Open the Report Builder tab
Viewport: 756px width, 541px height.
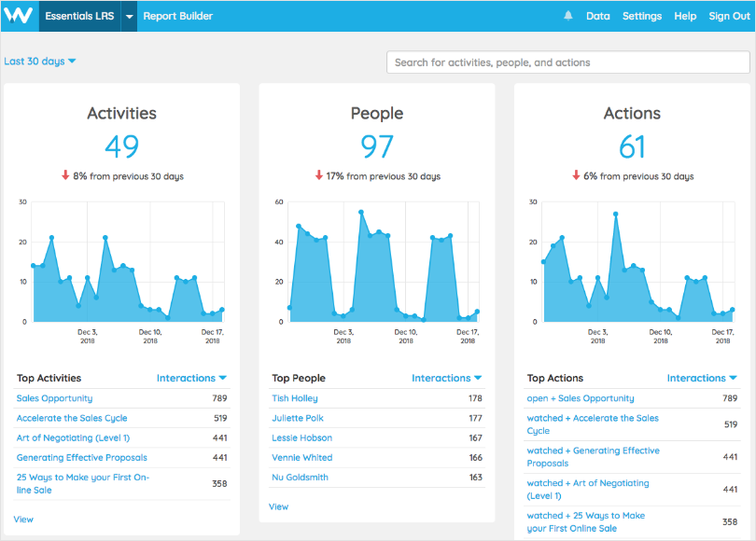pyautogui.click(x=177, y=16)
